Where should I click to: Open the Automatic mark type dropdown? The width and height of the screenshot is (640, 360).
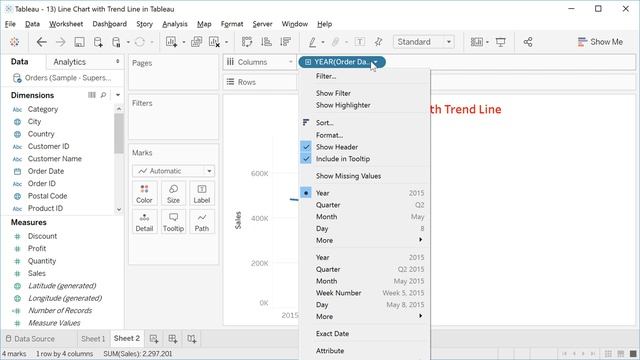(x=173, y=171)
